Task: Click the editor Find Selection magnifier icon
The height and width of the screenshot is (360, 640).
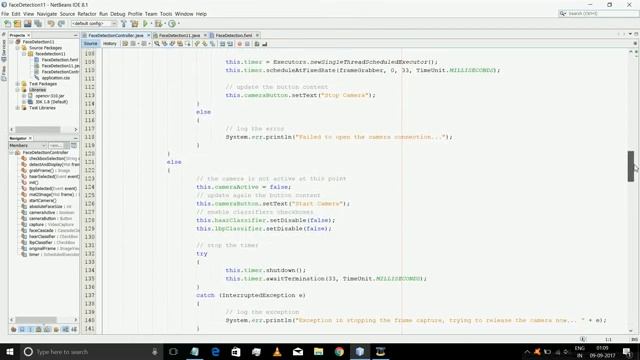Action: 157,44
